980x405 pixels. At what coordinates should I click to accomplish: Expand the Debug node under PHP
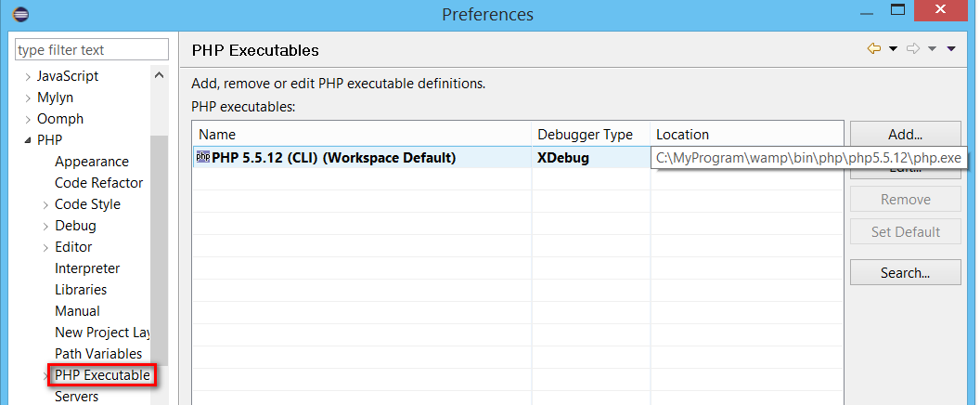coord(45,226)
